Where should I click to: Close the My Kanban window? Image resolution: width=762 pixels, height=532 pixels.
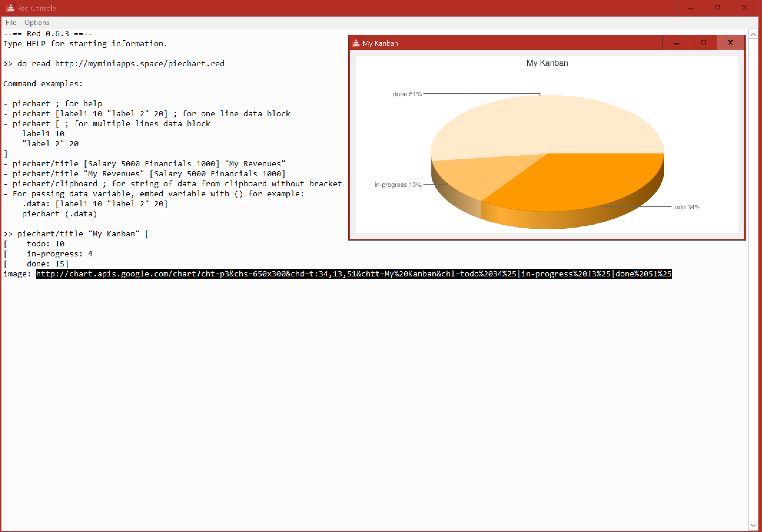(x=730, y=43)
